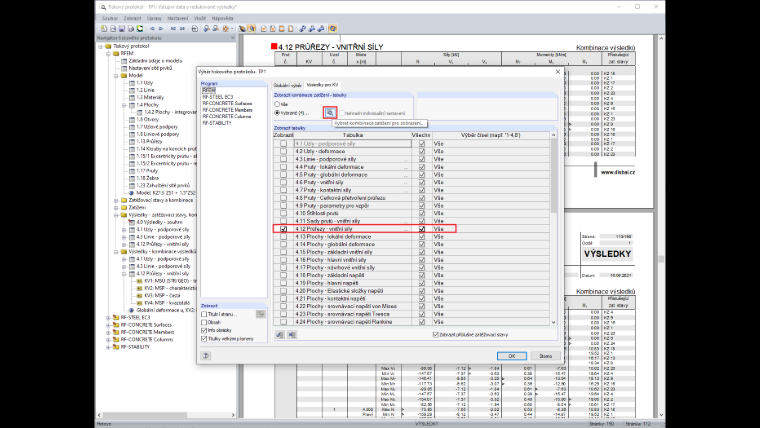Switch to the Globální výběr tab
The image size is (760, 428).
point(287,85)
